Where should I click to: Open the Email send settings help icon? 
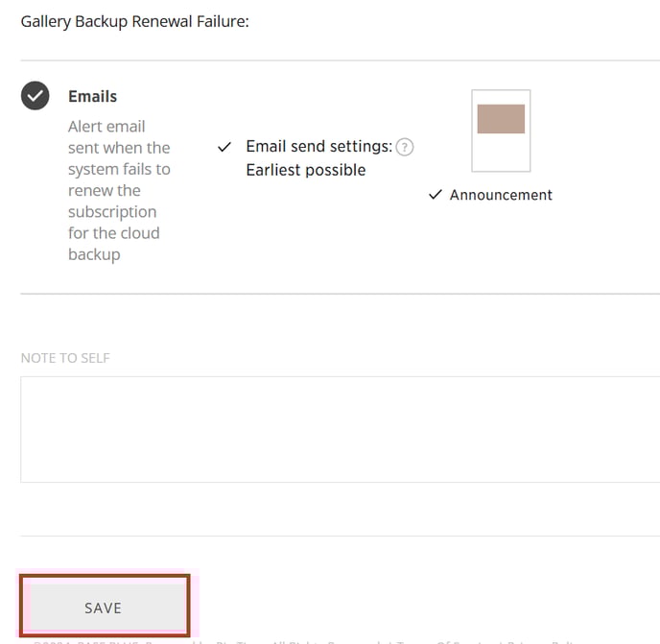tap(405, 147)
